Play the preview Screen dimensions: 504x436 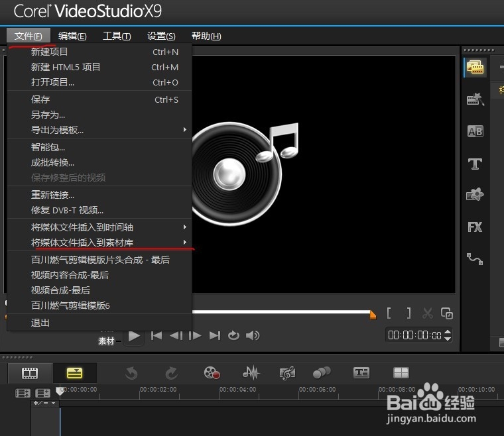click(x=134, y=336)
